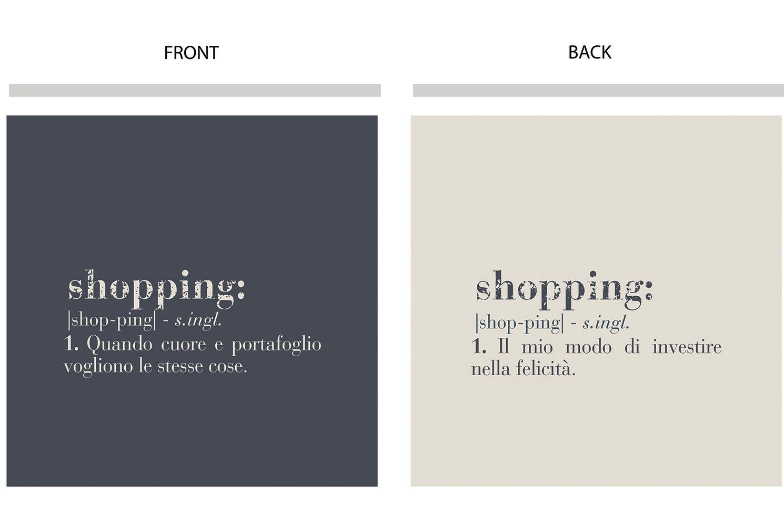Viewport: 784px width, 532px height.
Task: Click '|shop-ping|' pronunciation on back panel
Action: 519,322
